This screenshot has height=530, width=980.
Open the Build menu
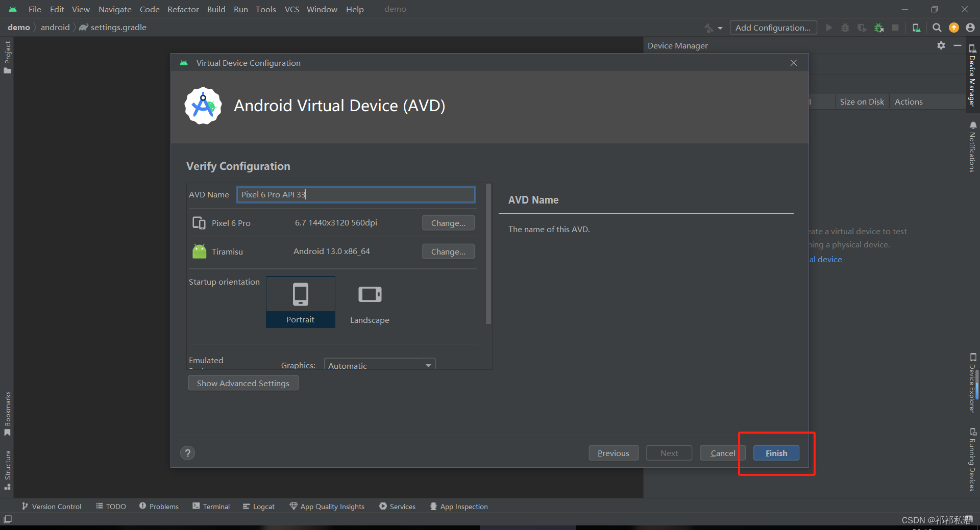[216, 9]
